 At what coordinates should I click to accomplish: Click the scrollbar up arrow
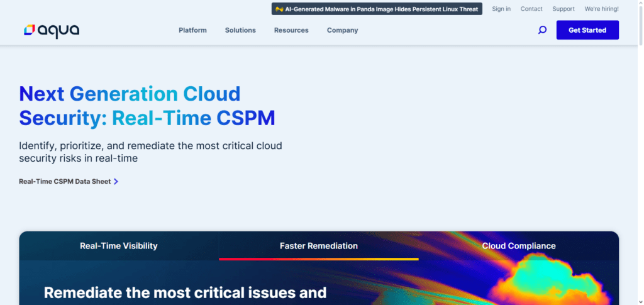click(641, 3)
